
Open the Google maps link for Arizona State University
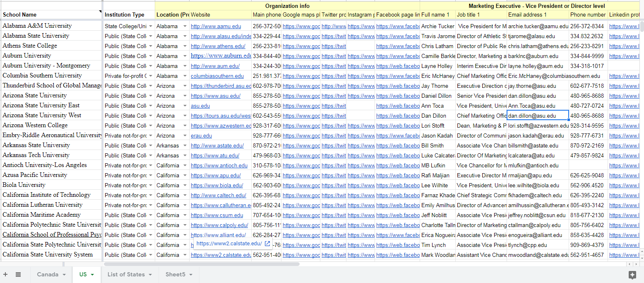coord(301,96)
